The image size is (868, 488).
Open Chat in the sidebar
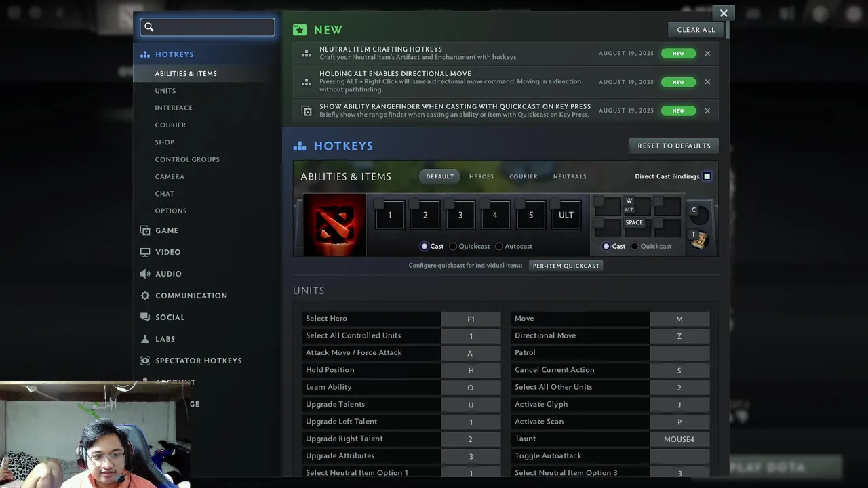point(165,194)
